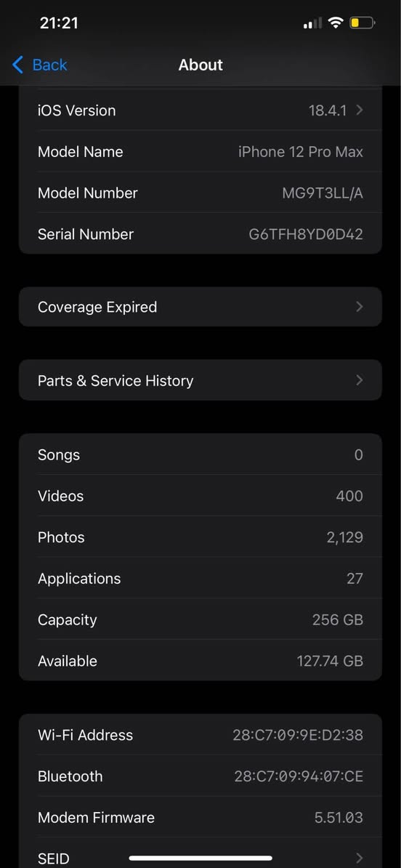Tap the blue Back chevron icon
The width and height of the screenshot is (401, 868).
point(17,65)
